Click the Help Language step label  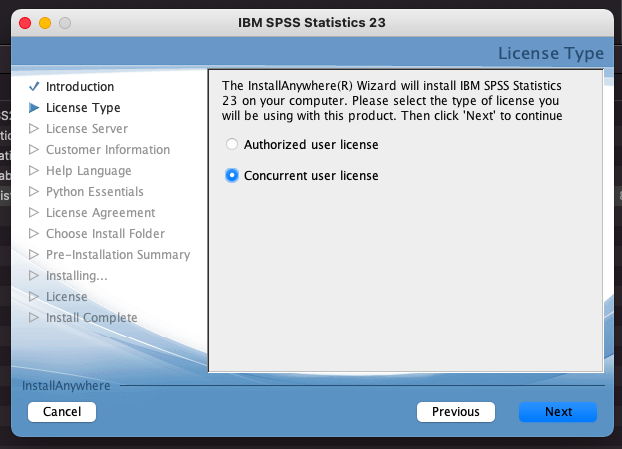[x=88, y=171]
